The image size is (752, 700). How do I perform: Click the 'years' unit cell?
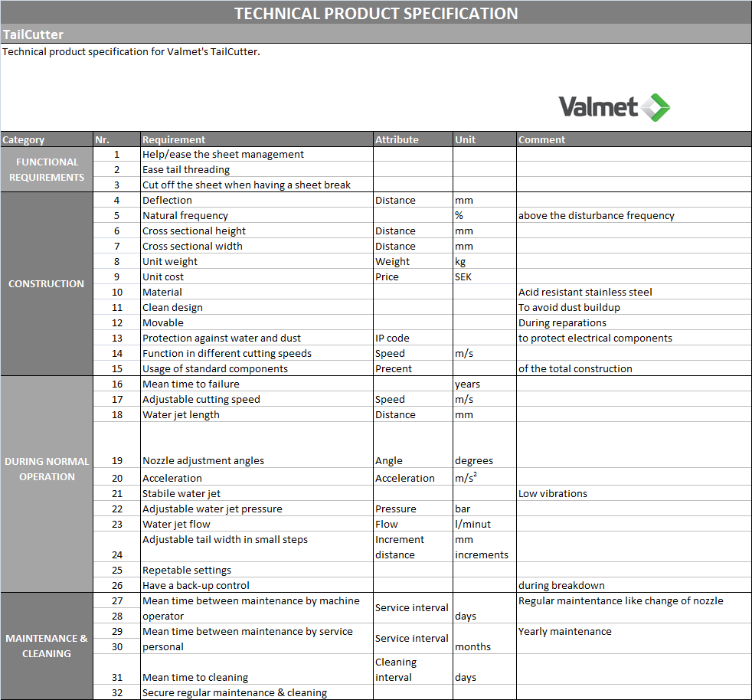[x=485, y=384]
